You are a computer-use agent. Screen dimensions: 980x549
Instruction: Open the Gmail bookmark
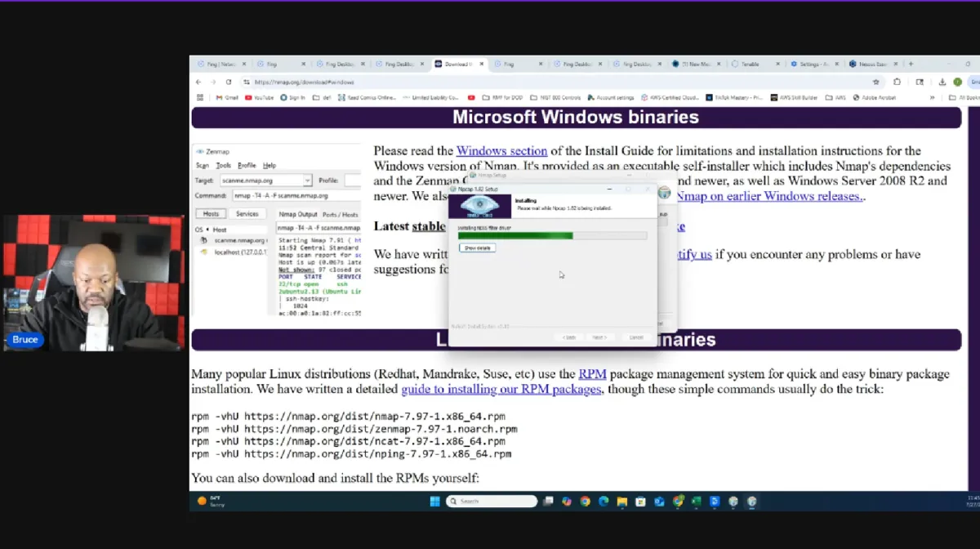(x=227, y=97)
